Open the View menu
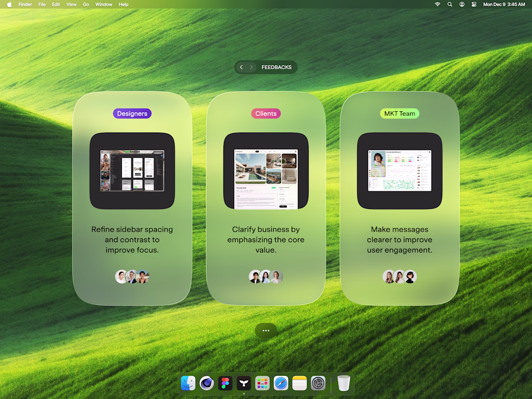 [71, 4]
